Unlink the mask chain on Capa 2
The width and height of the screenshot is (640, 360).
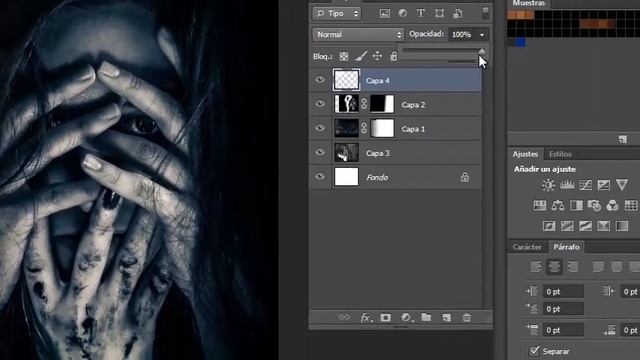tap(364, 104)
